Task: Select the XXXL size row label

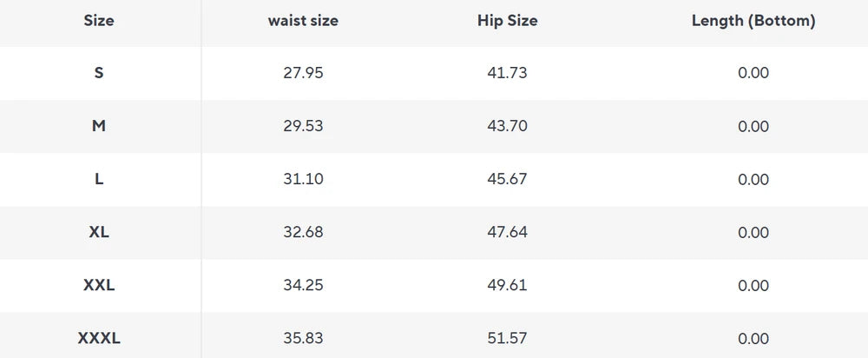Action: click(x=99, y=339)
